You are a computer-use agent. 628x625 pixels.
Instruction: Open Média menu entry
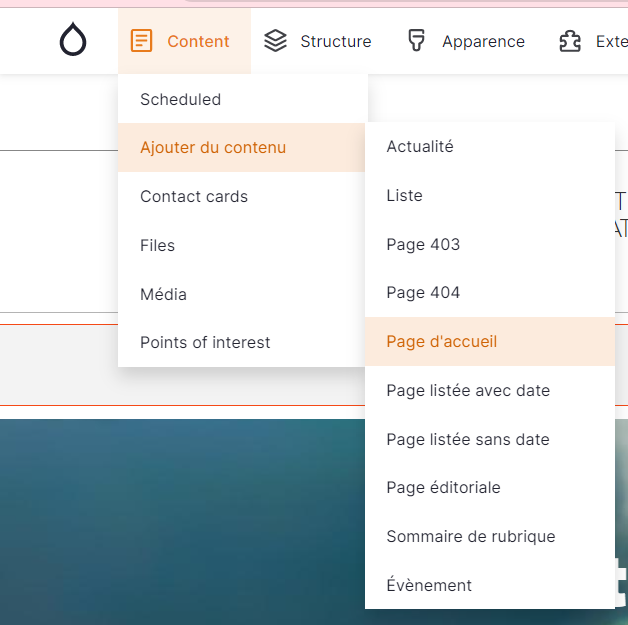(163, 295)
